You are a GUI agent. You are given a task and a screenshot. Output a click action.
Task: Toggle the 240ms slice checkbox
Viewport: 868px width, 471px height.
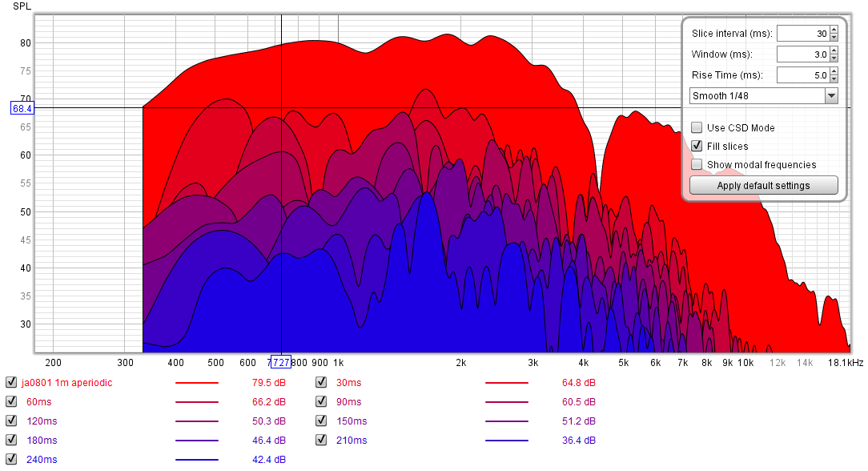coord(11,459)
